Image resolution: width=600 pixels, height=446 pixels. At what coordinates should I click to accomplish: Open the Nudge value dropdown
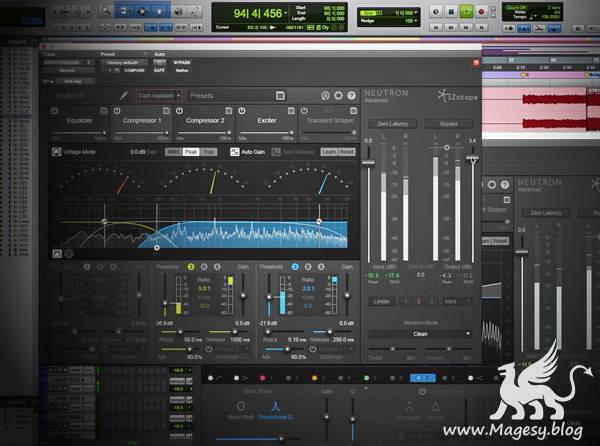pyautogui.click(x=416, y=21)
